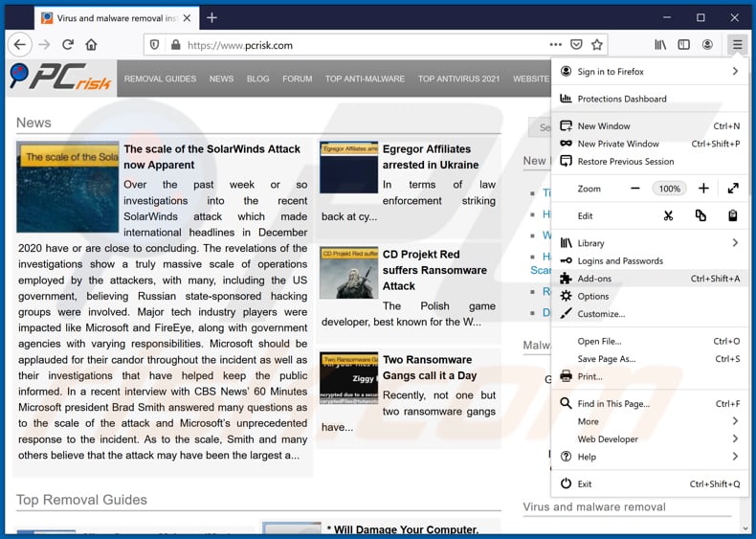Viewport: 756px width, 539px height.
Task: Click page vertical scrollbar down arrow
Action: pos(745,528)
